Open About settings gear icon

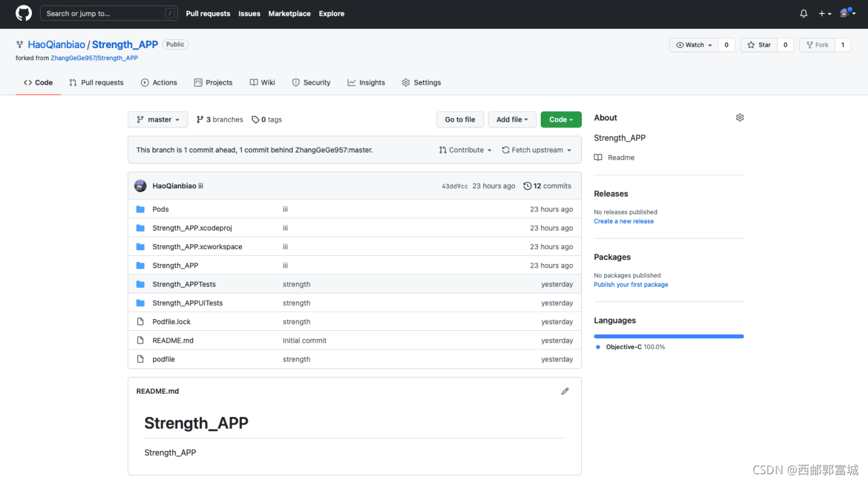pyautogui.click(x=740, y=117)
